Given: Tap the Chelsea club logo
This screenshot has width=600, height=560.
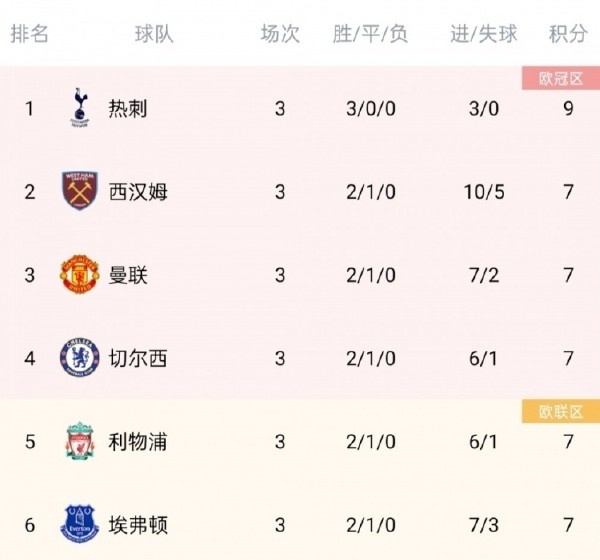Looking at the screenshot, I should (x=80, y=358).
